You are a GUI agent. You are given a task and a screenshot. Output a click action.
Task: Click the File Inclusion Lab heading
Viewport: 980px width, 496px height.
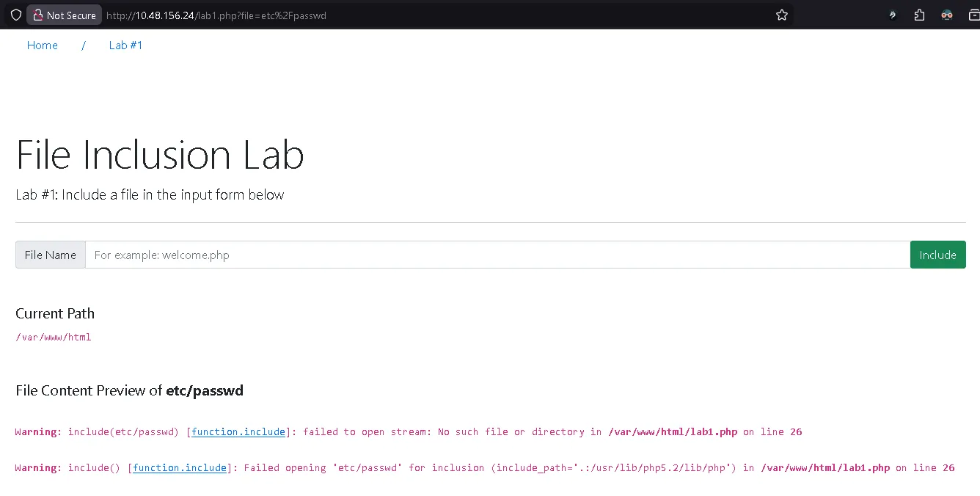[x=160, y=155]
